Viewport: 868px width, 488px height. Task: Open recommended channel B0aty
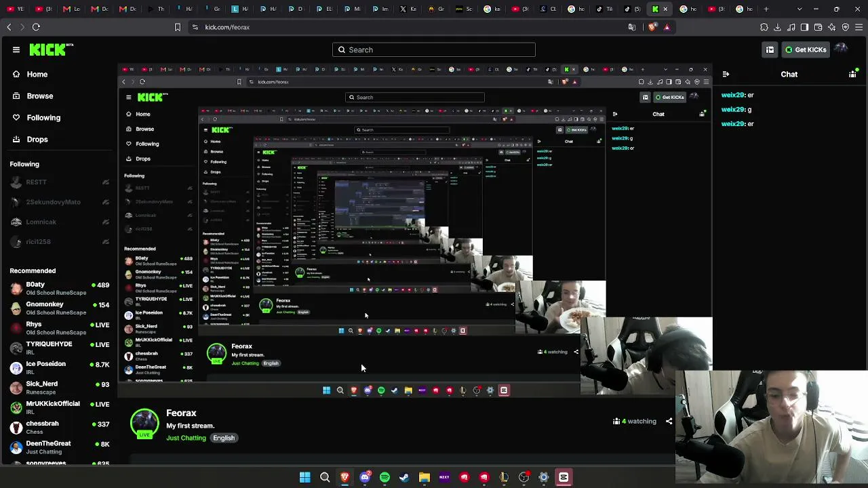[x=59, y=288]
